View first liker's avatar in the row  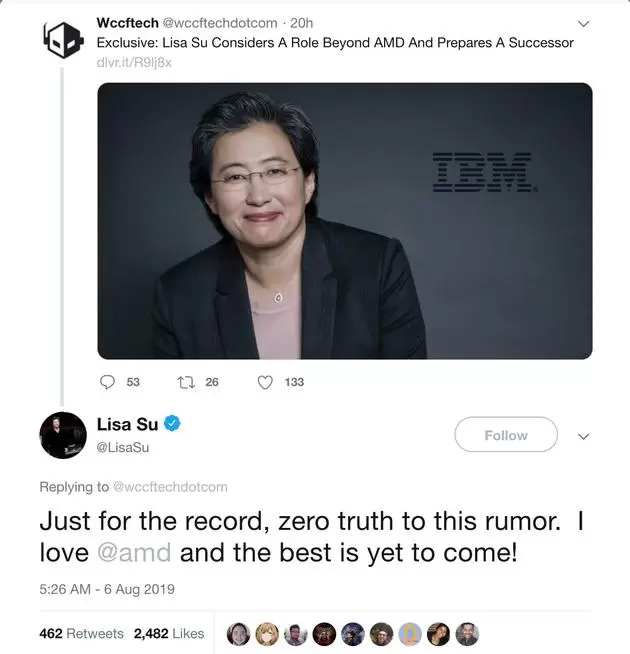point(239,634)
